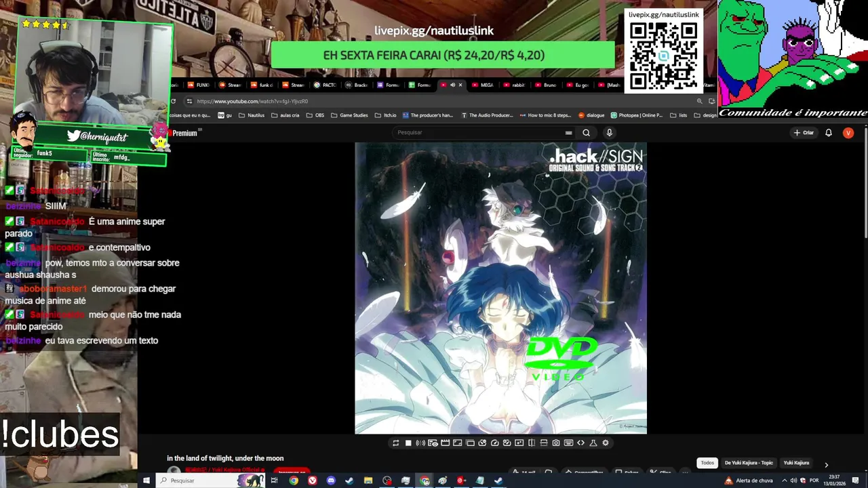Open the How to mix 8 steps bookmark

(x=545, y=115)
